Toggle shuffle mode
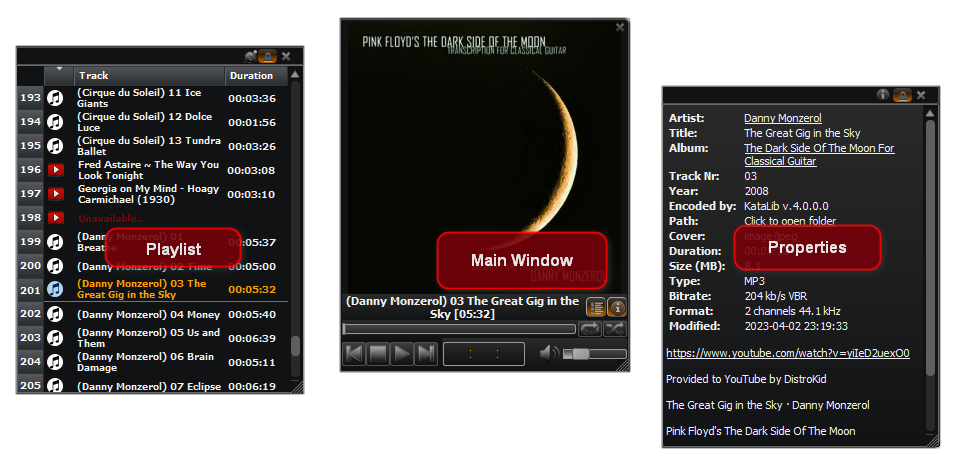This screenshot has height=462, width=960. pyautogui.click(x=615, y=329)
